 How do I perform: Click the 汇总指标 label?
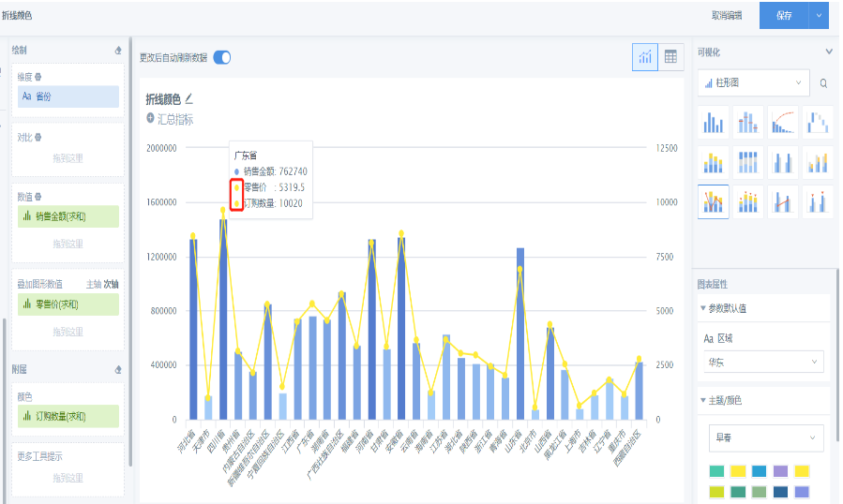[175, 119]
